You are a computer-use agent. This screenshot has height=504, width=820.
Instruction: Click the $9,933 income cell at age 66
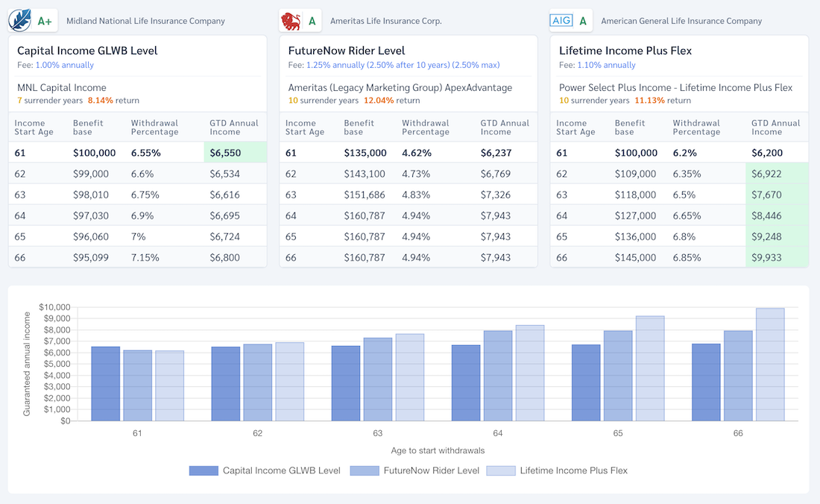click(777, 257)
